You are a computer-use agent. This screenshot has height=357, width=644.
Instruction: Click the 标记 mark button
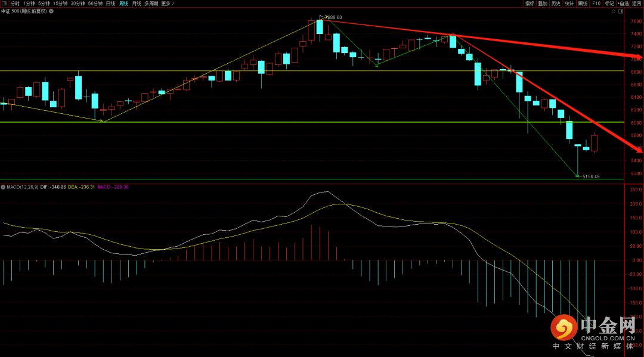(x=609, y=4)
